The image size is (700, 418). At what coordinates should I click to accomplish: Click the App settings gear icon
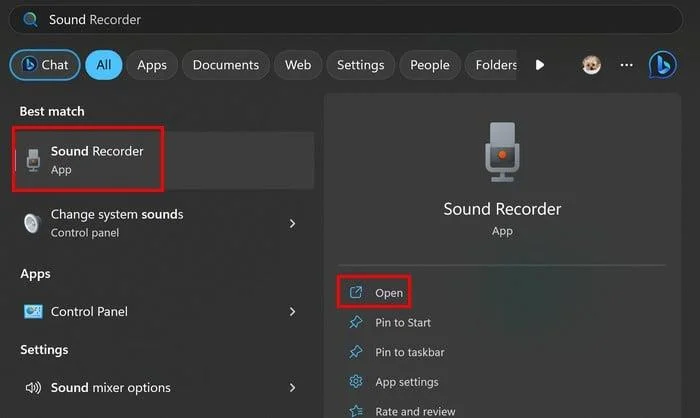point(355,382)
